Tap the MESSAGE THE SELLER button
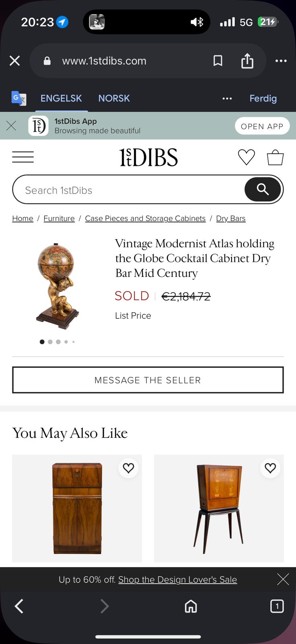The height and width of the screenshot is (644, 296). 148,380
